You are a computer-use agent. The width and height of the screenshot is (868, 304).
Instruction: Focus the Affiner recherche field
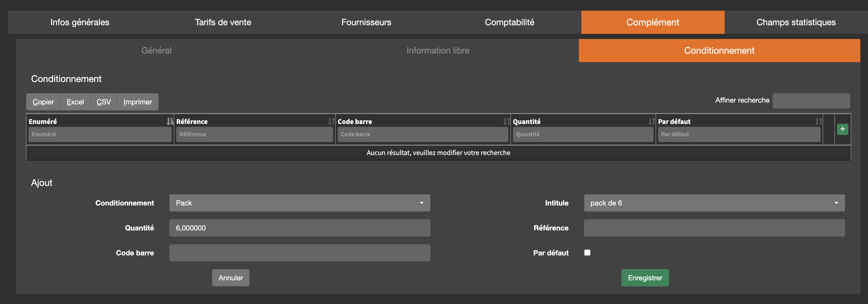811,101
